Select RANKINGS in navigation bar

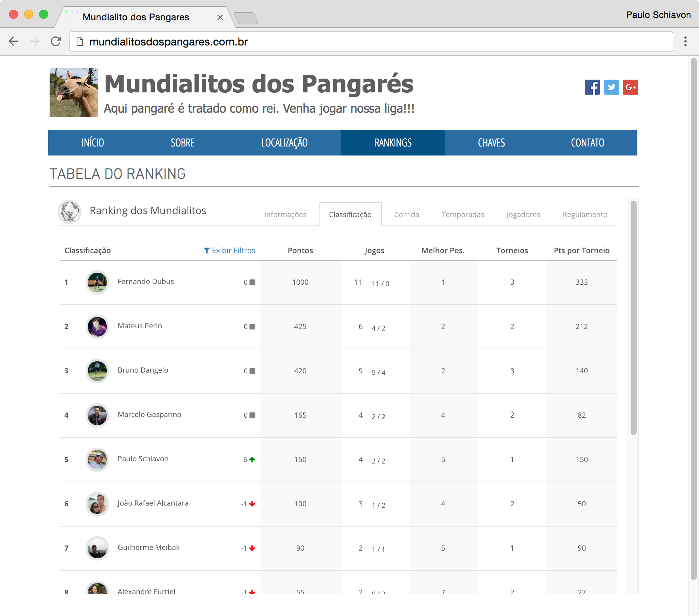393,143
